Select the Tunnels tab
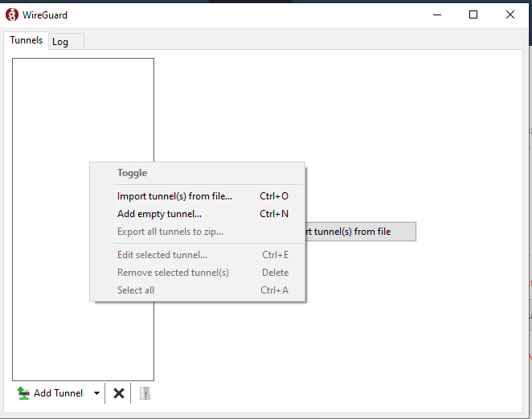 27,40
